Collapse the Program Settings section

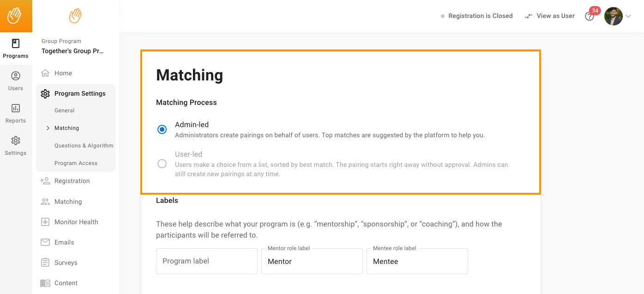click(76, 93)
